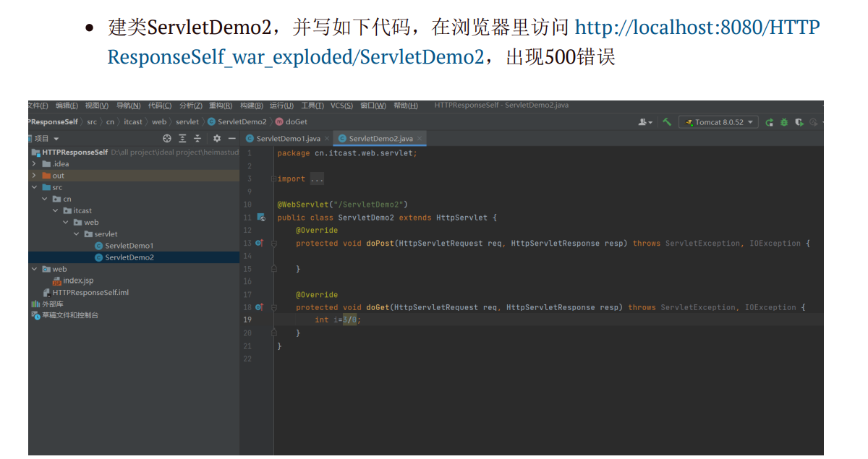Click gutter servlet icon on line 11

[x=261, y=218]
